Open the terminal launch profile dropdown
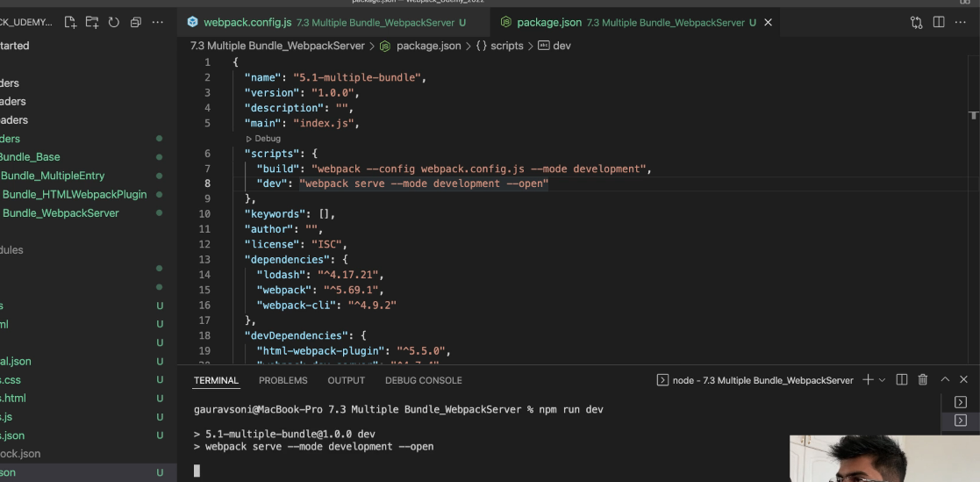This screenshot has width=980, height=482. tap(882, 379)
